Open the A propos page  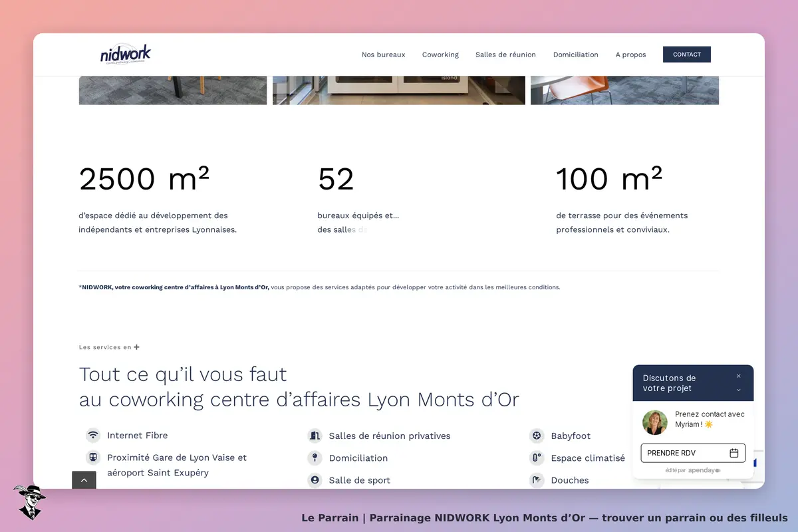pos(630,55)
